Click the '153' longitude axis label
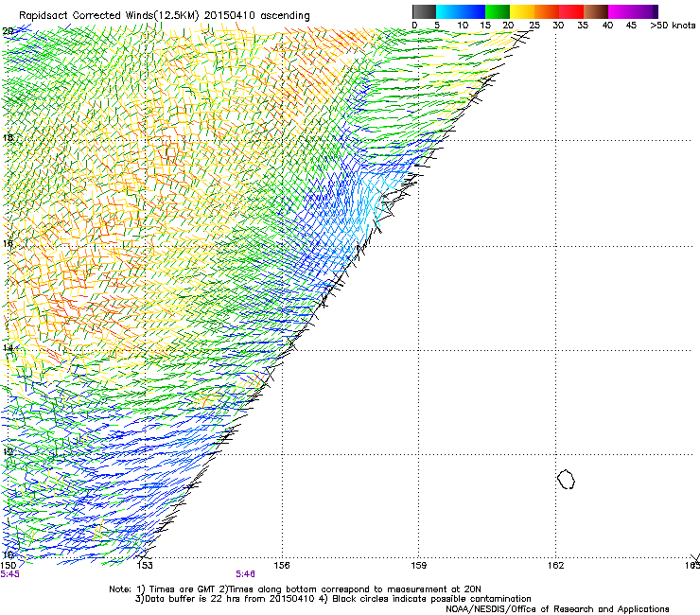The height and width of the screenshot is (615, 700). [145, 566]
